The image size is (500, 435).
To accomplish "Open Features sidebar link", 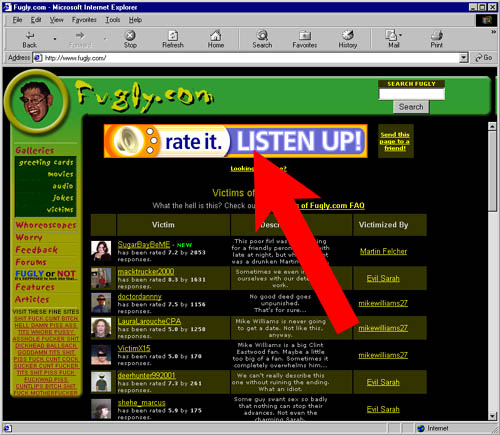I will (x=35, y=287).
